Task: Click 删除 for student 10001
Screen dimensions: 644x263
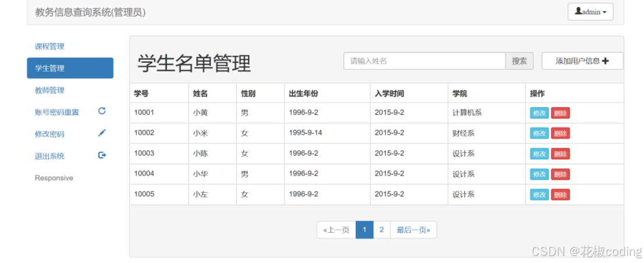Action: tap(560, 113)
